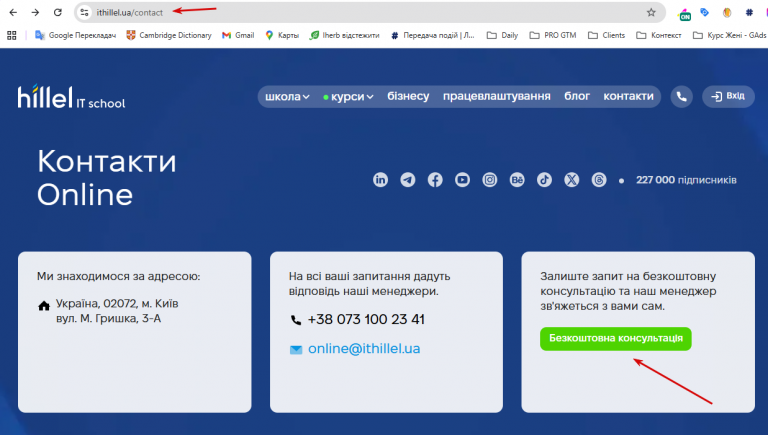Expand the PRO GTM bookmarks folder
768x435 pixels.
pos(553,35)
